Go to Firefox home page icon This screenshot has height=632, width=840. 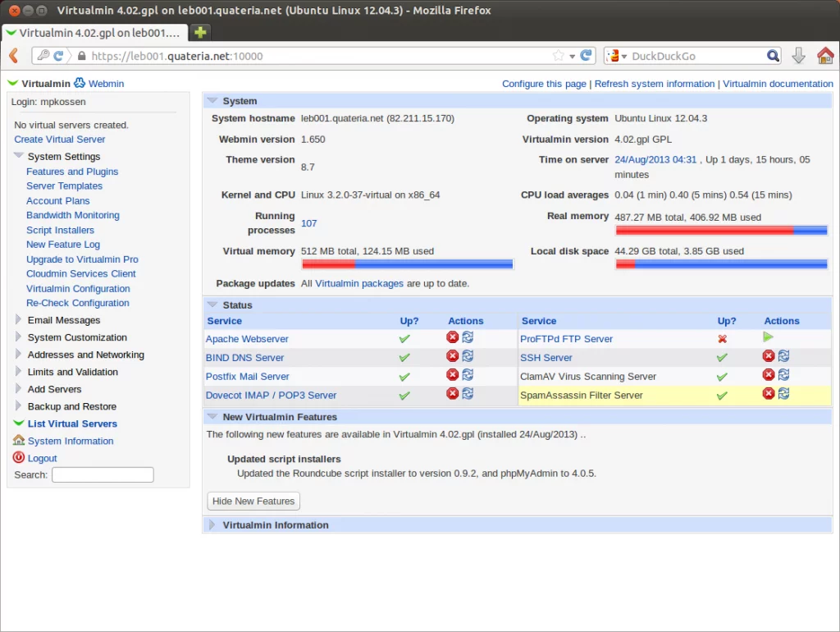(825, 56)
